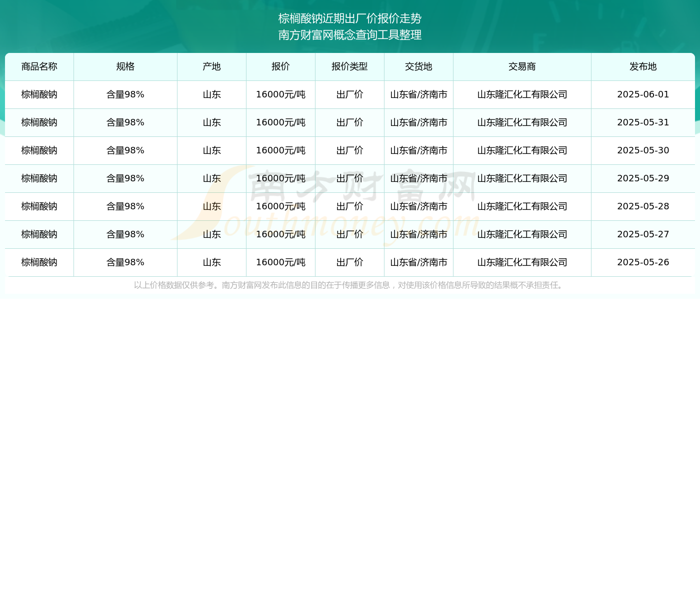
Task: Click 含量98% in the 2025-05-29 row
Action: pyautogui.click(x=125, y=178)
